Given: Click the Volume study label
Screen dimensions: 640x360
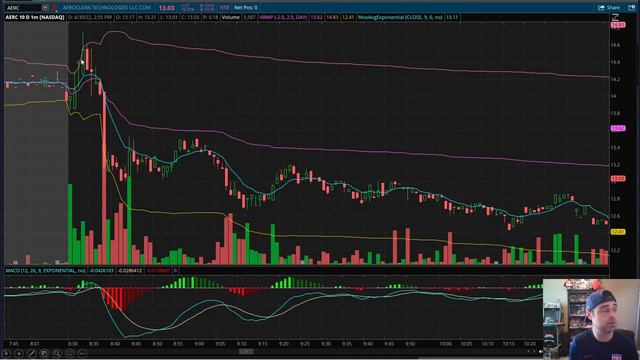Looking at the screenshot, I should pos(231,18).
